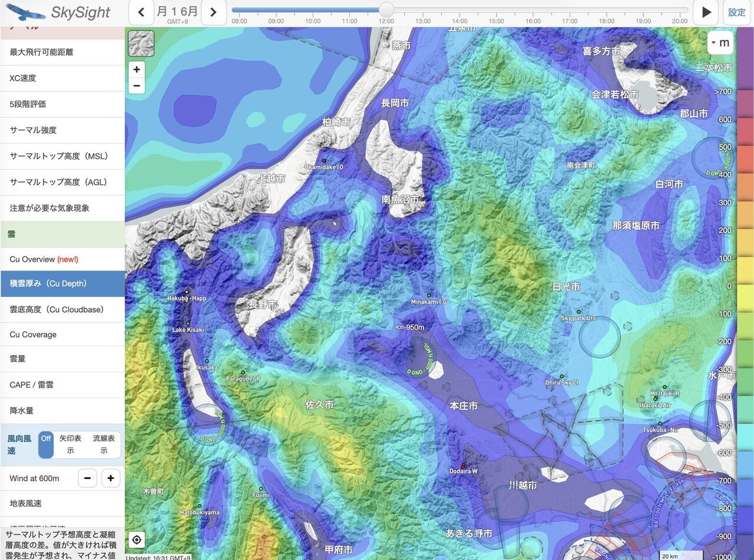Image resolution: width=754 pixels, height=560 pixels.
Task: Go to the previous day arrow
Action: tap(141, 12)
